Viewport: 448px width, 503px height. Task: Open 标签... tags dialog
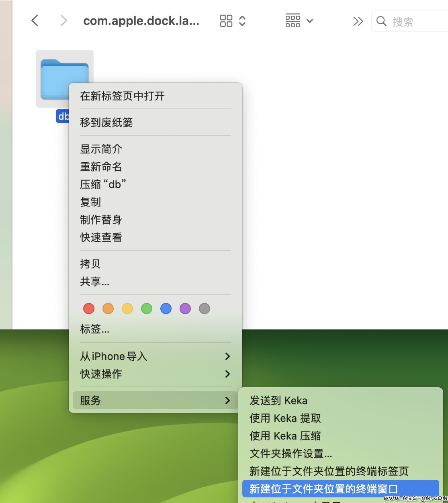(155, 330)
